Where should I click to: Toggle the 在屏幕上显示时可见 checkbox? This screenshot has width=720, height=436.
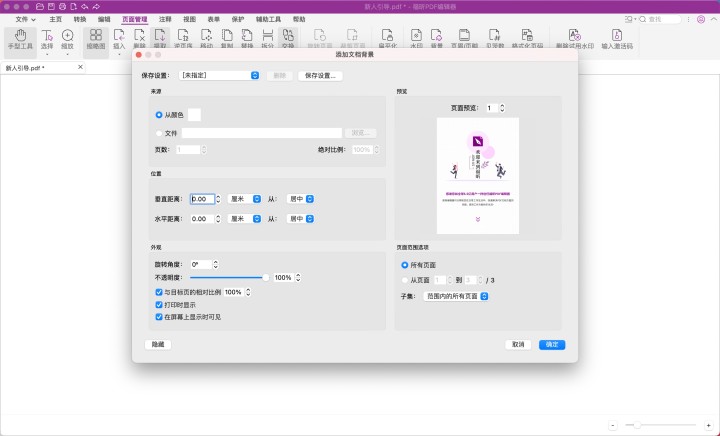[x=159, y=316]
